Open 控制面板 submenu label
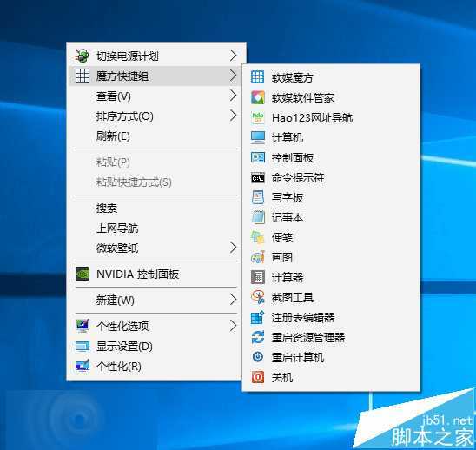This screenshot has width=476, height=450. pyautogui.click(x=293, y=158)
